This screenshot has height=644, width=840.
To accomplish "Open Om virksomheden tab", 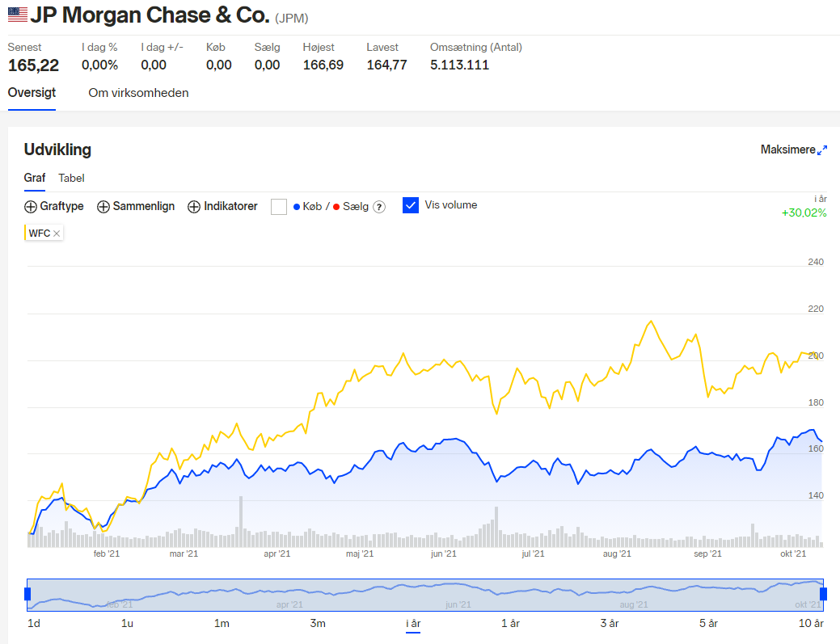I will tap(138, 93).
